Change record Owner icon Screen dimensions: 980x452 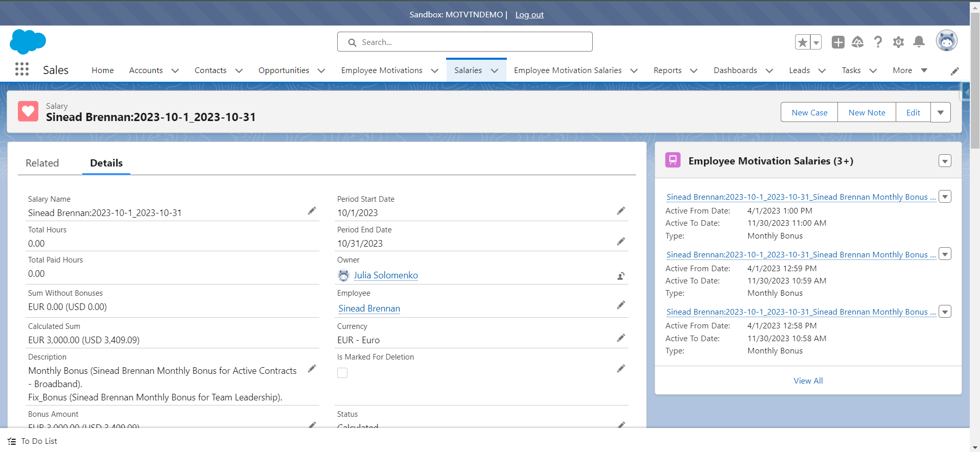click(x=621, y=276)
